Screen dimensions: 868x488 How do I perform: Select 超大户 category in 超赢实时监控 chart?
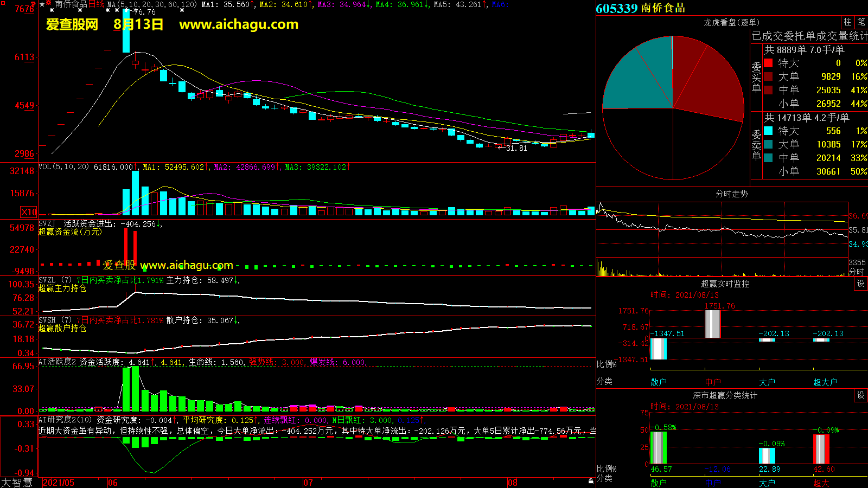825,382
